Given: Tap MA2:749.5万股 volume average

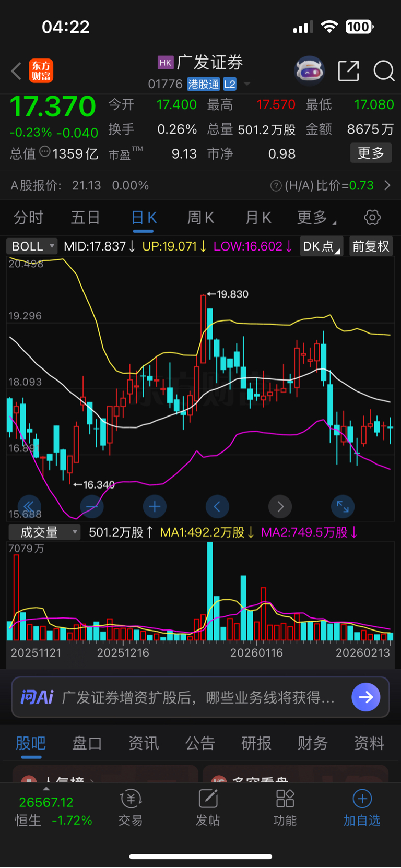Looking at the screenshot, I should click(x=309, y=532).
